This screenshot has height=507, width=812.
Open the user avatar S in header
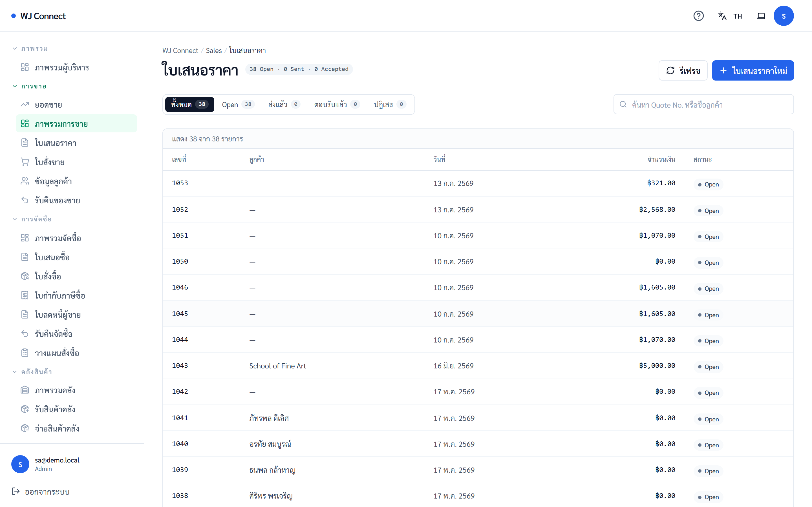(784, 16)
